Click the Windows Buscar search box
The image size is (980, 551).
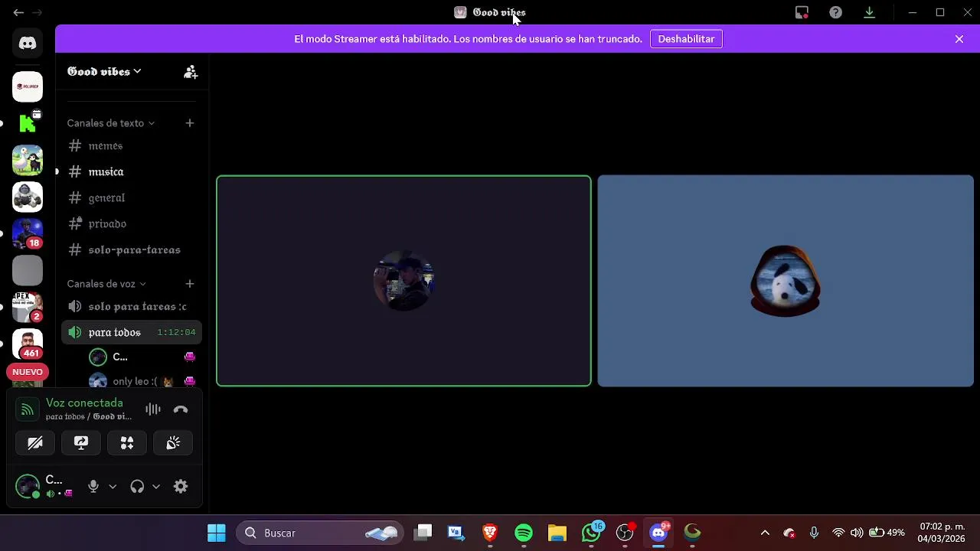(318, 533)
